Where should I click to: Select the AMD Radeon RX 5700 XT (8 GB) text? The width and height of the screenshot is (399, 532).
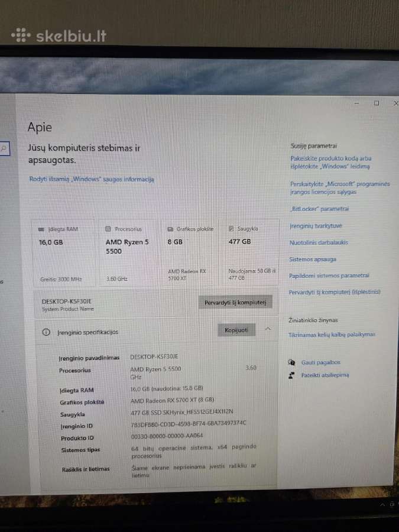tap(173, 400)
